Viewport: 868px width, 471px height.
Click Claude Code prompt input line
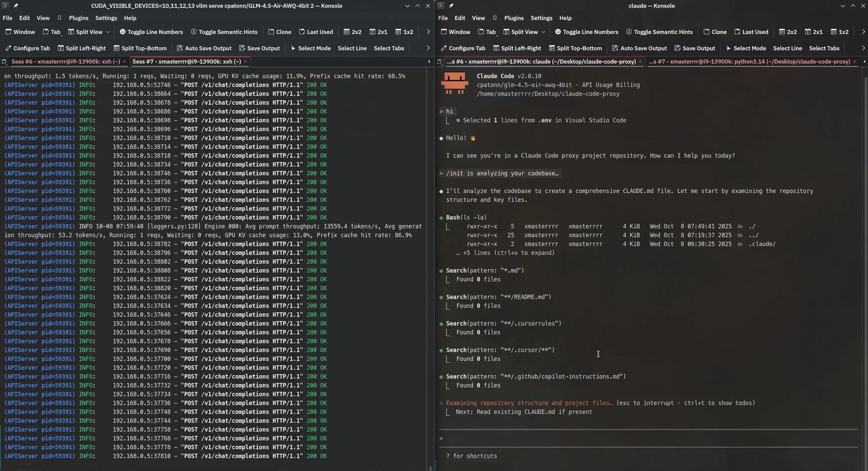tap(648, 438)
